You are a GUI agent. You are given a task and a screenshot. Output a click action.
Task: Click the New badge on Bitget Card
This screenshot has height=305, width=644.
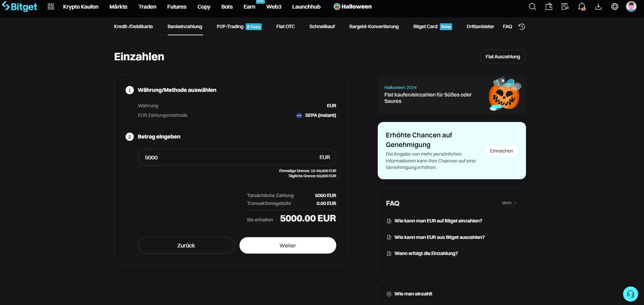tap(446, 27)
